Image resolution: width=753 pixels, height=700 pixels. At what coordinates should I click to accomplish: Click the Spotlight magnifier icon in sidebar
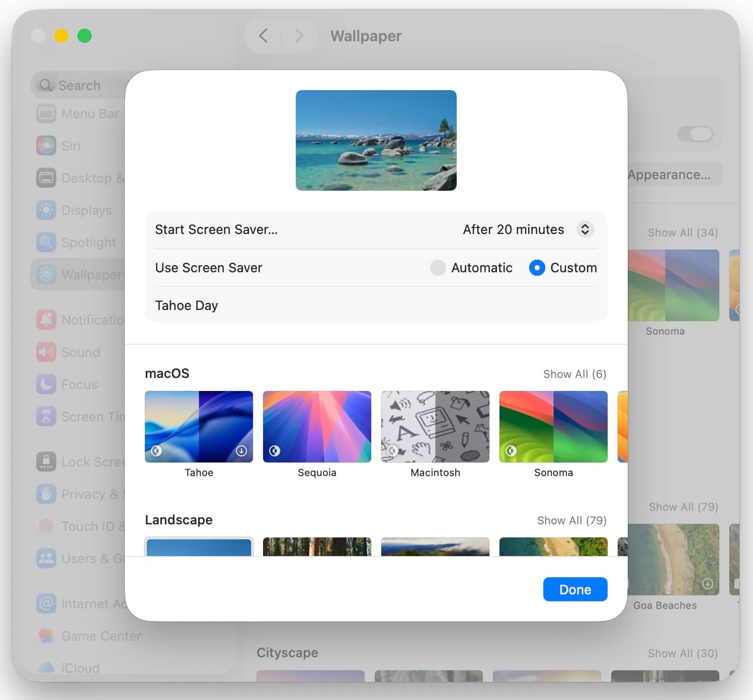click(x=46, y=243)
